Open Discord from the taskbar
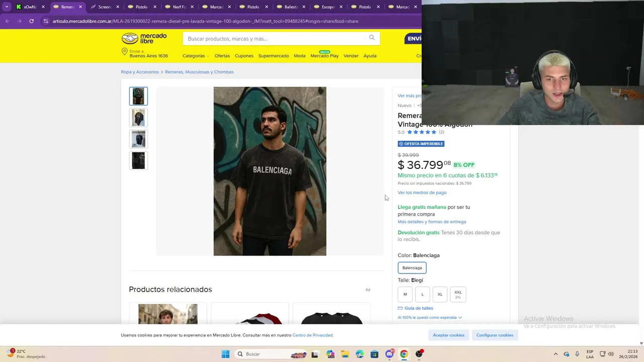 pyautogui.click(x=389, y=354)
